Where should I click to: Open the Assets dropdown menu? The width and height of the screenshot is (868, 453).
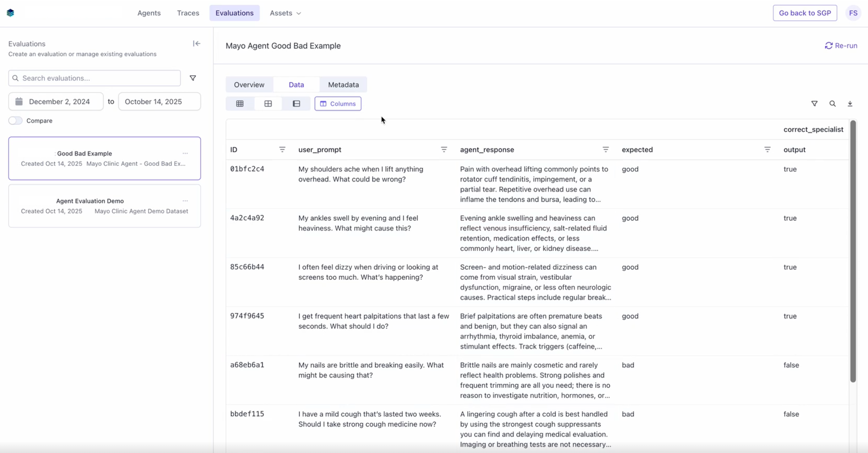285,13
